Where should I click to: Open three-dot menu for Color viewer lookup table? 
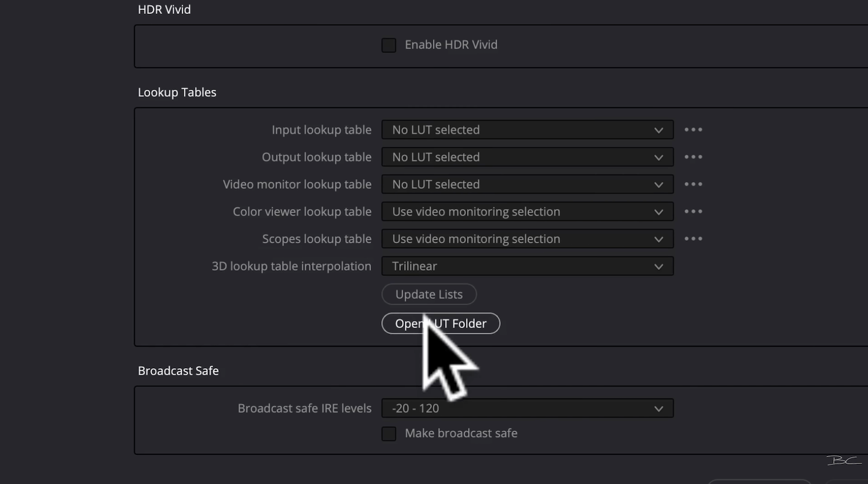[x=693, y=212]
